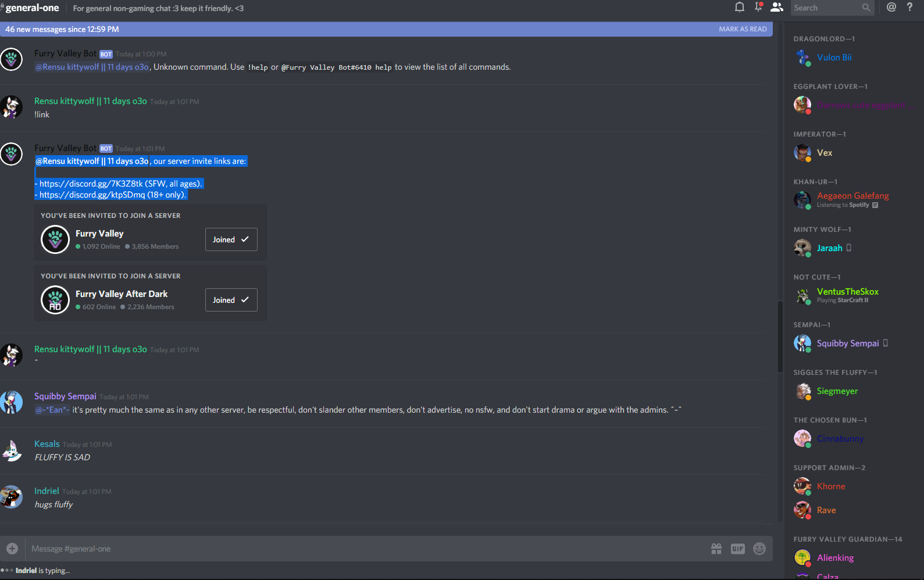Click Furry Valley Bot name above invite links
The width and height of the screenshot is (924, 580).
click(65, 148)
